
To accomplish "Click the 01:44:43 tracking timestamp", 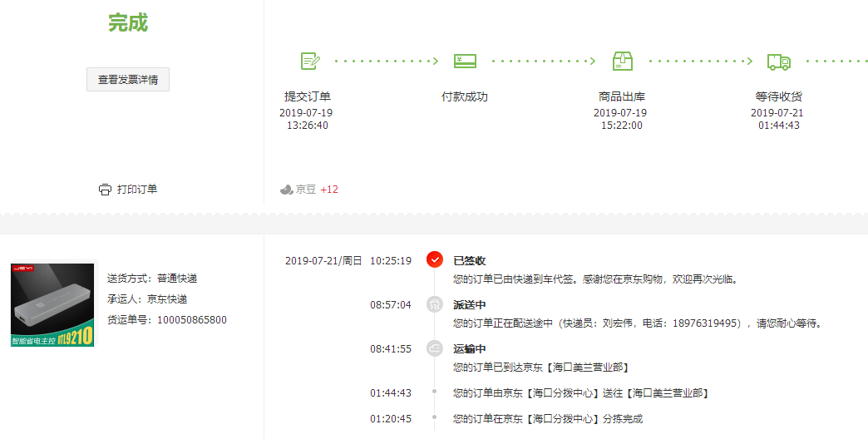I will (391, 393).
